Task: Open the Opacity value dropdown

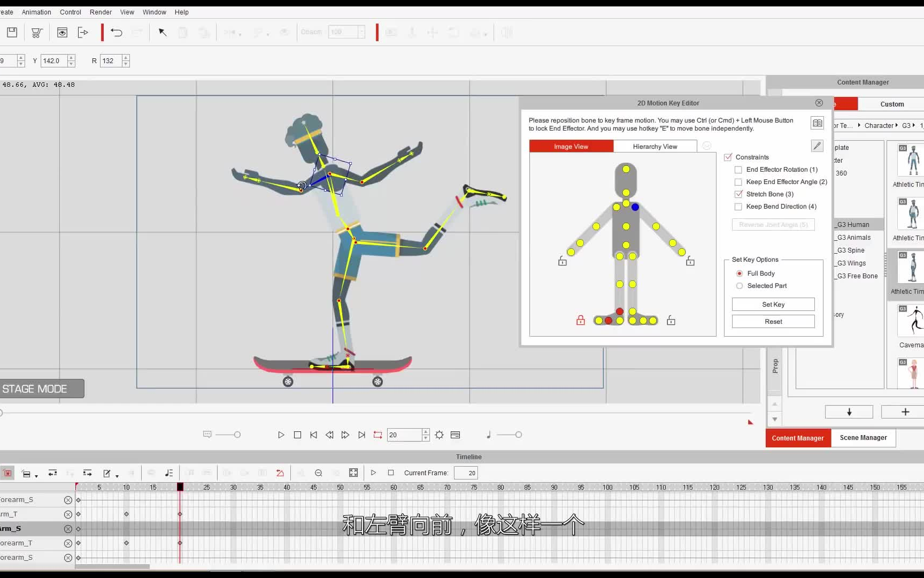Action: [361, 32]
